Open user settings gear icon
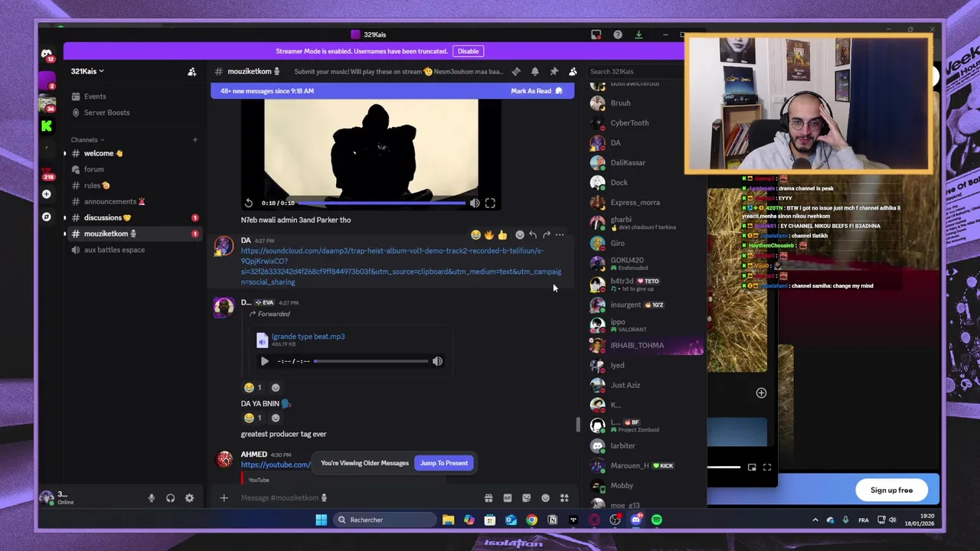 pyautogui.click(x=189, y=498)
